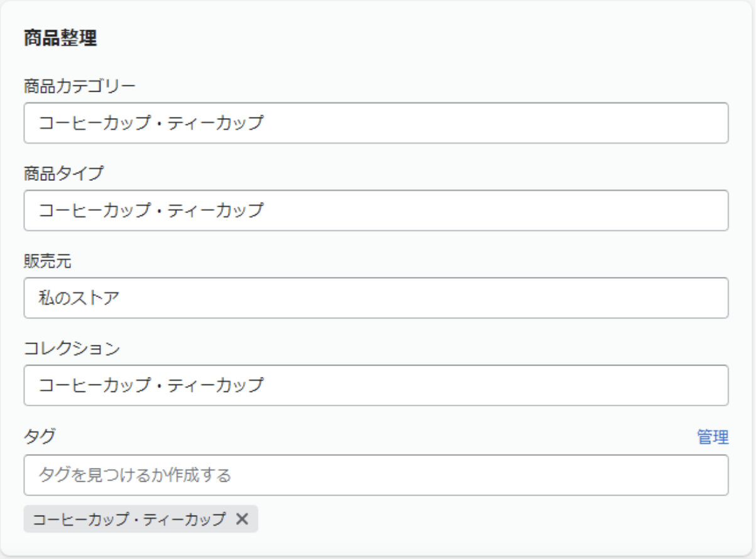Open the 管理 link for tags
Viewport: 756px width, 559px height.
pos(713,437)
